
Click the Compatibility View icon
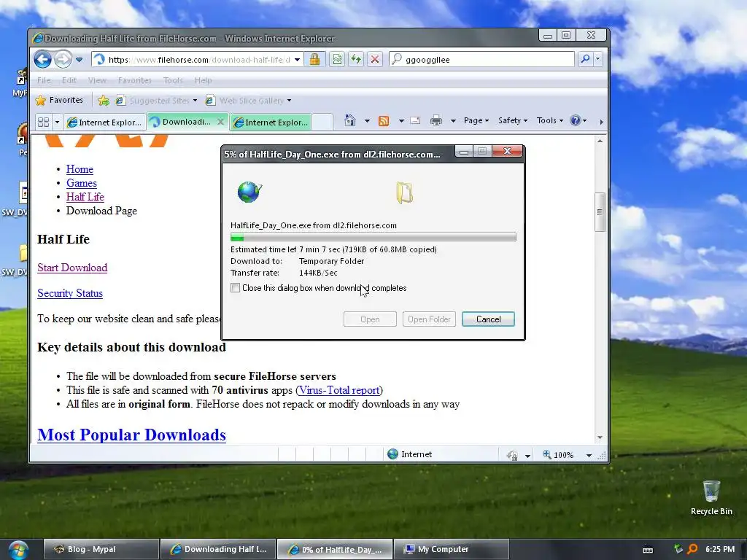[x=337, y=60]
